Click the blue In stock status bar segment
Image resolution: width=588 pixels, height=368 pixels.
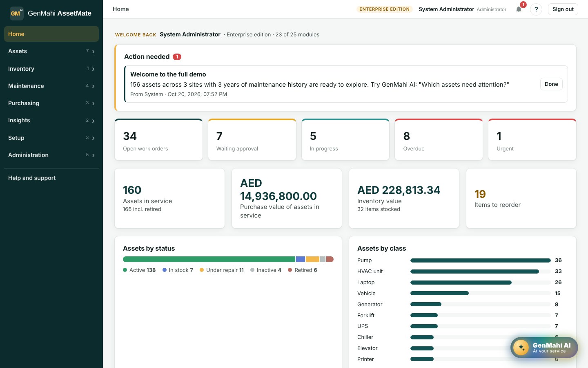click(301, 259)
